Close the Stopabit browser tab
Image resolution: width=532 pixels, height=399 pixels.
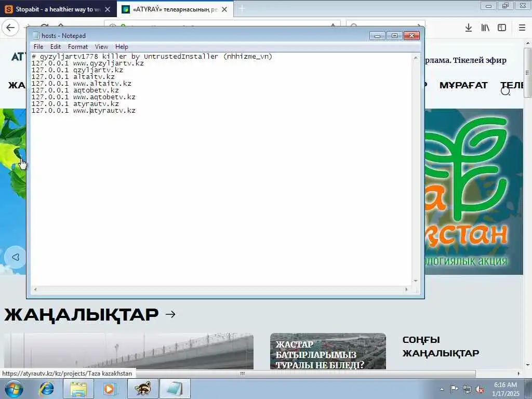108,9
